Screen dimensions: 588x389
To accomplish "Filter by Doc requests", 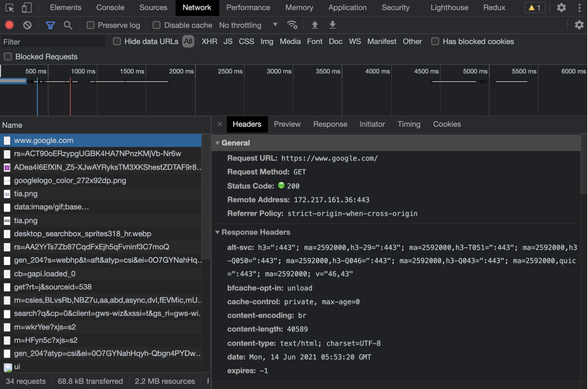I will click(336, 41).
